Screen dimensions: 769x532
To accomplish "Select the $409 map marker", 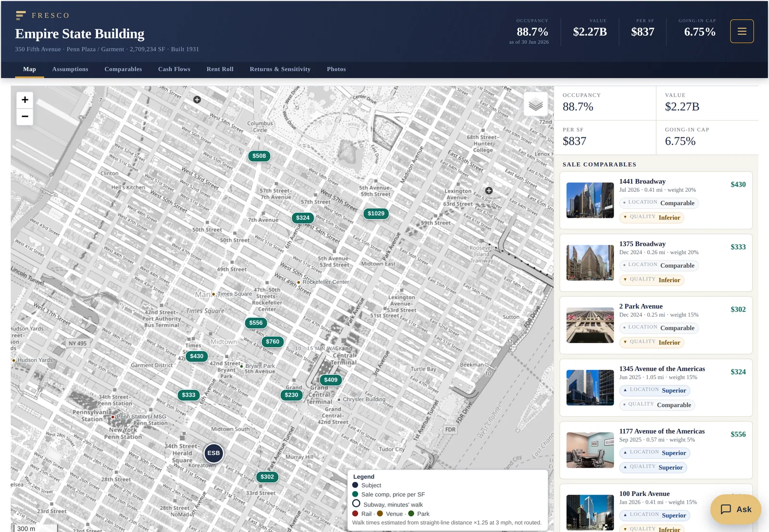I will point(331,380).
